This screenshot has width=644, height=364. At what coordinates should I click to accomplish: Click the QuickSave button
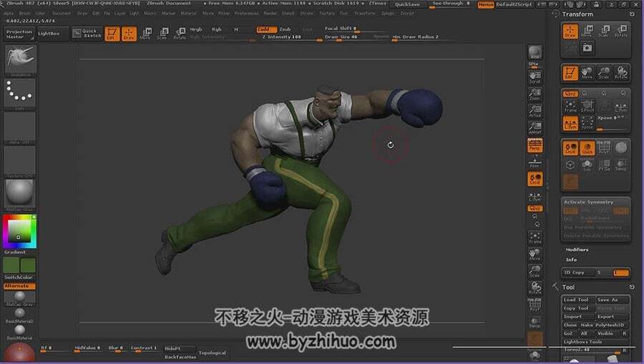pos(407,4)
